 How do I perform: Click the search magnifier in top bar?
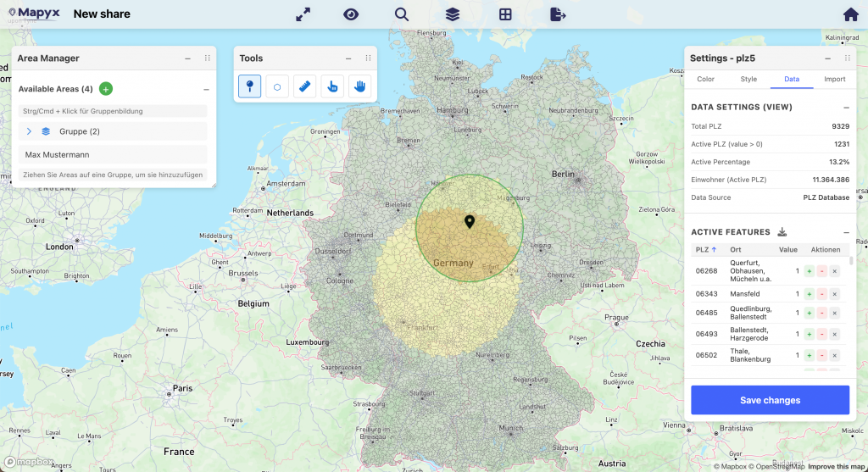(402, 14)
